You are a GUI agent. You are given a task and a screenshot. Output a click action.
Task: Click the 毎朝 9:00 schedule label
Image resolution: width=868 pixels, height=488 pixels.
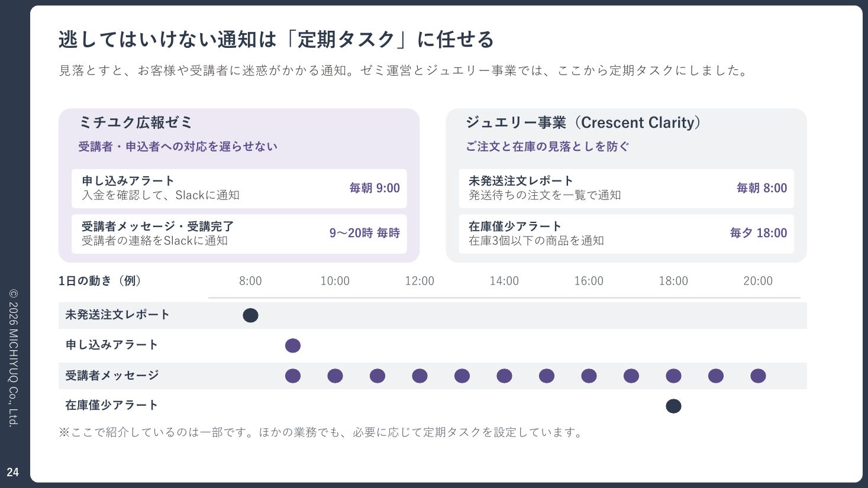click(x=375, y=188)
